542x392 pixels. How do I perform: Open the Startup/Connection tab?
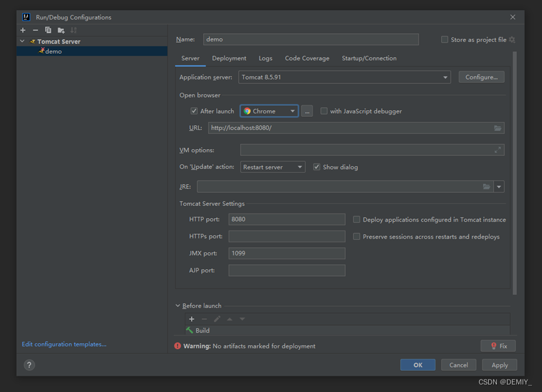[369, 58]
